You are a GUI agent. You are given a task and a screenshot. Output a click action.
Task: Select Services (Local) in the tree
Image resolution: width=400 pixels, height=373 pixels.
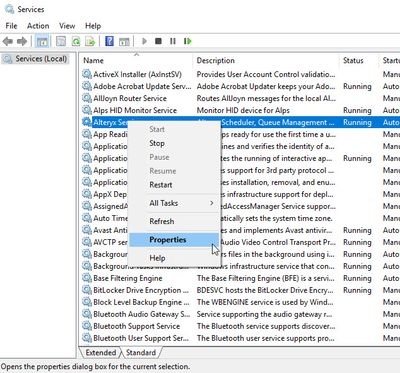36,59
